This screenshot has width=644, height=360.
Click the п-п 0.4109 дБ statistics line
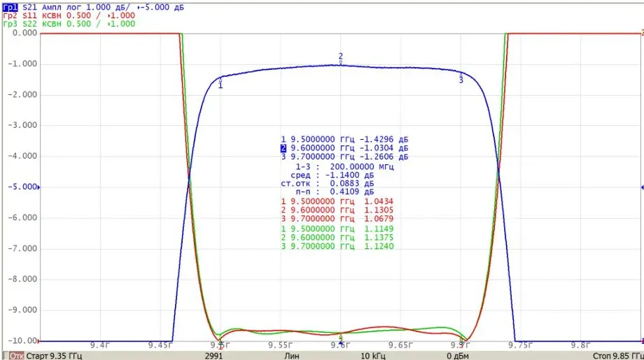pos(335,192)
